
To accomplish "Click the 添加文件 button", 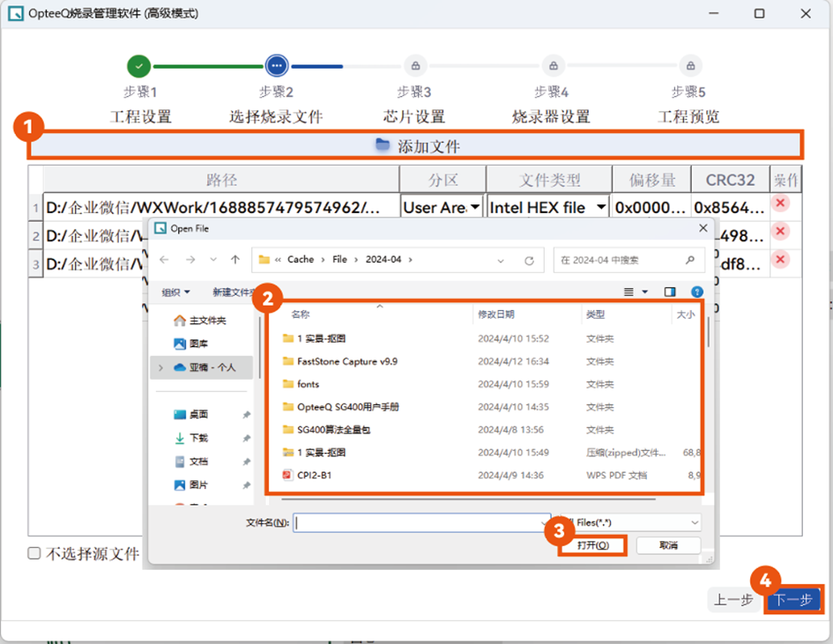I will pos(418,145).
